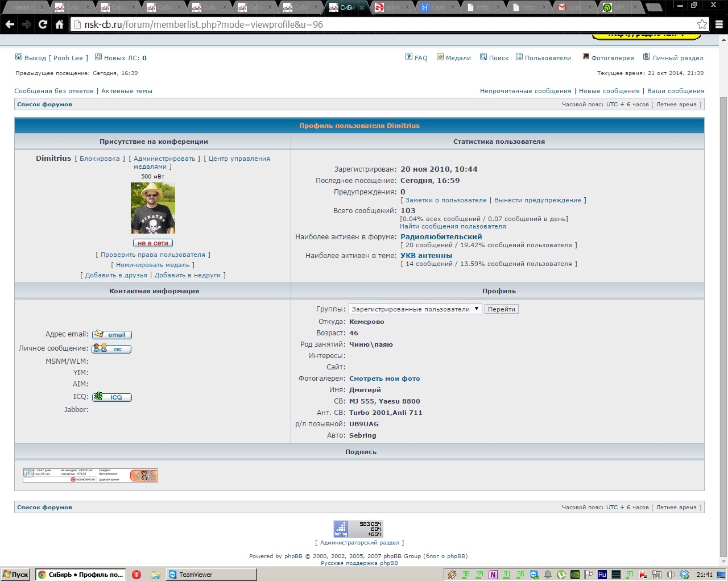Open the Chrome menu button
This screenshot has height=582, width=728.
point(719,24)
